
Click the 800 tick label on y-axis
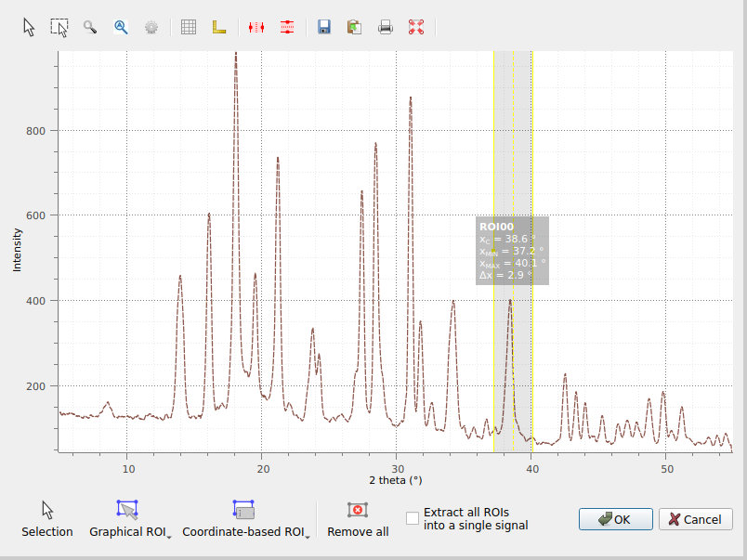(35, 131)
